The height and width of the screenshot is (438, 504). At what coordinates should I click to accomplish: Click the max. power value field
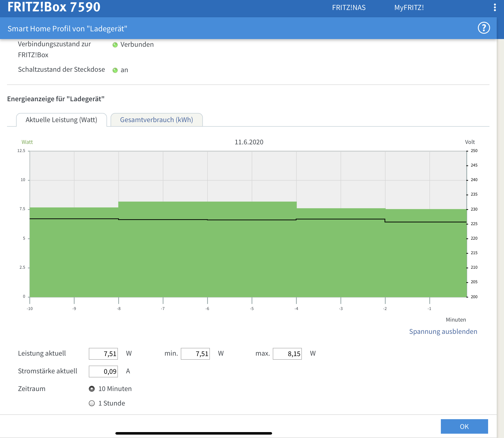tap(287, 354)
